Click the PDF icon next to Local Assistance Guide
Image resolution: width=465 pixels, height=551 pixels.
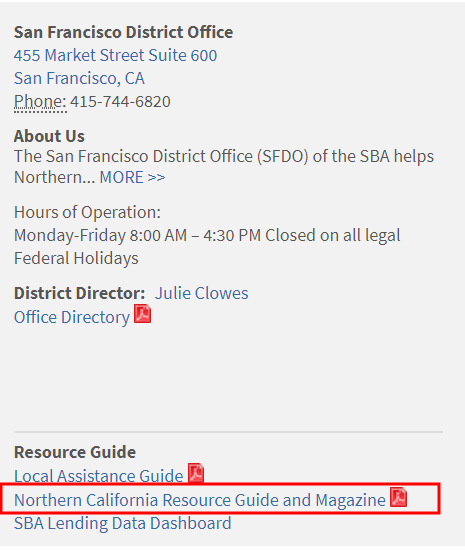tap(196, 473)
